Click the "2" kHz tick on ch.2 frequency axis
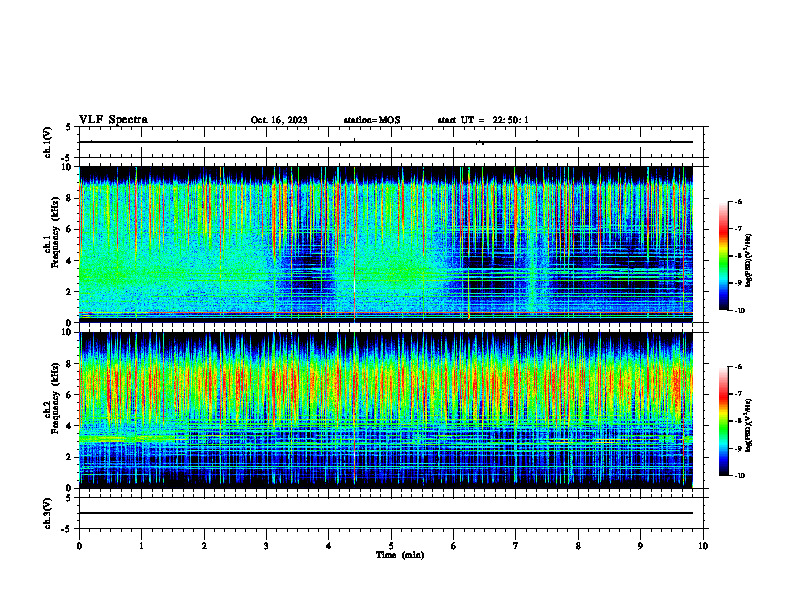Image resolution: width=792 pixels, height=612 pixels. [70, 457]
